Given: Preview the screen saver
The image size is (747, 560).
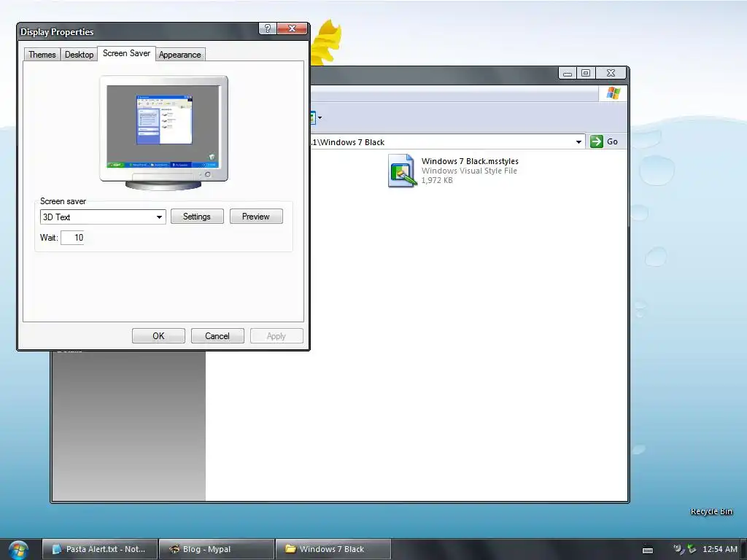Looking at the screenshot, I should pyautogui.click(x=256, y=217).
